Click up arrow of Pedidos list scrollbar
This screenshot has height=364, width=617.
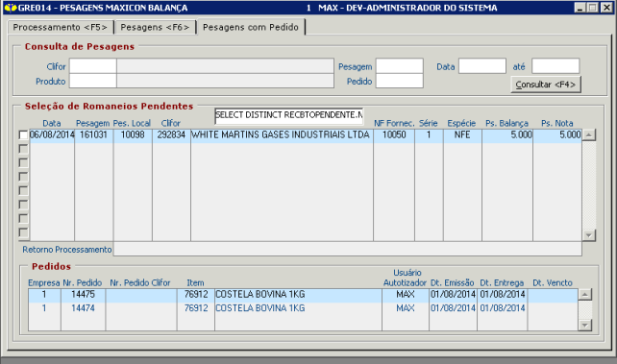(x=585, y=295)
